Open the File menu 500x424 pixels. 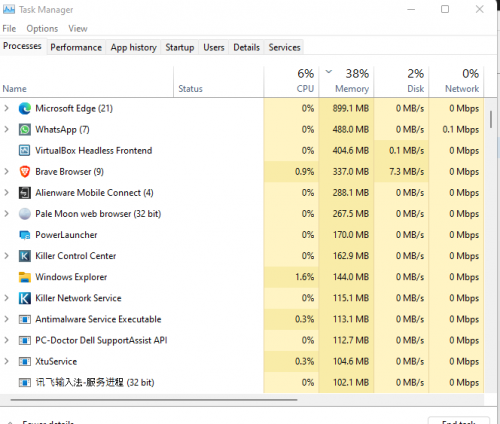(9, 29)
